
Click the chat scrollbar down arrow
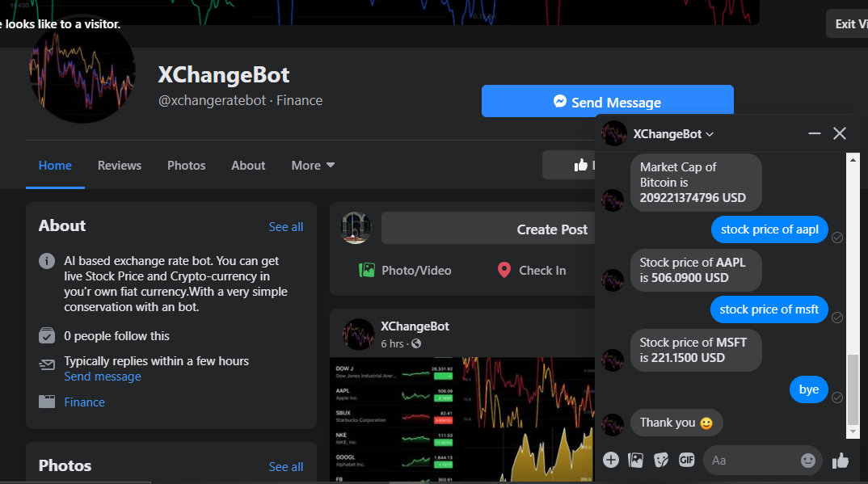(x=853, y=431)
